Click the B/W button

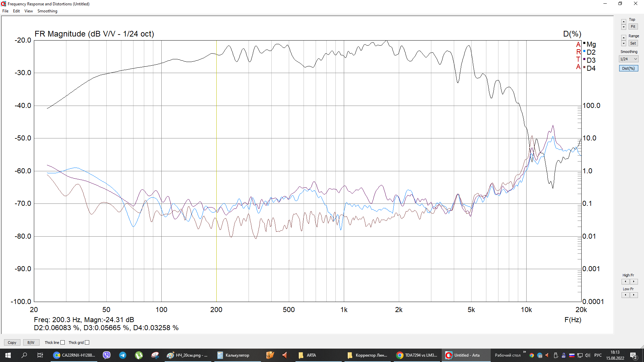pyautogui.click(x=31, y=343)
